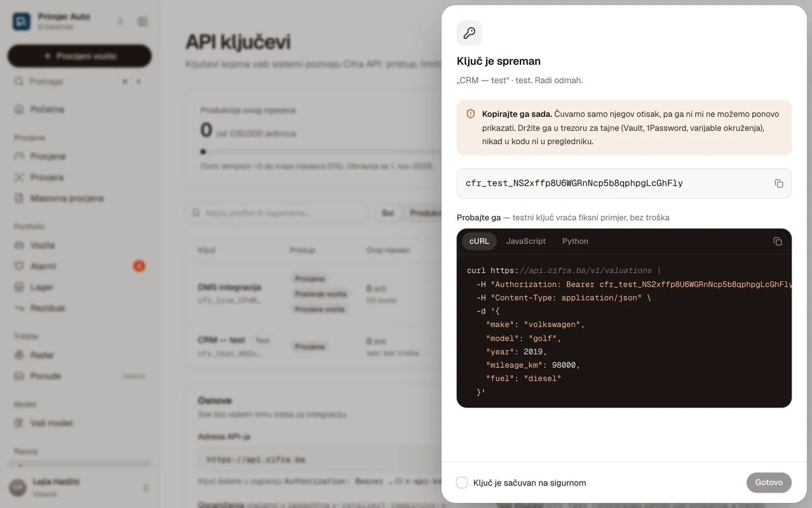Screen dimensions: 812x508
Task: Open Ponude in the background sidebar
Action: click(x=80, y=376)
